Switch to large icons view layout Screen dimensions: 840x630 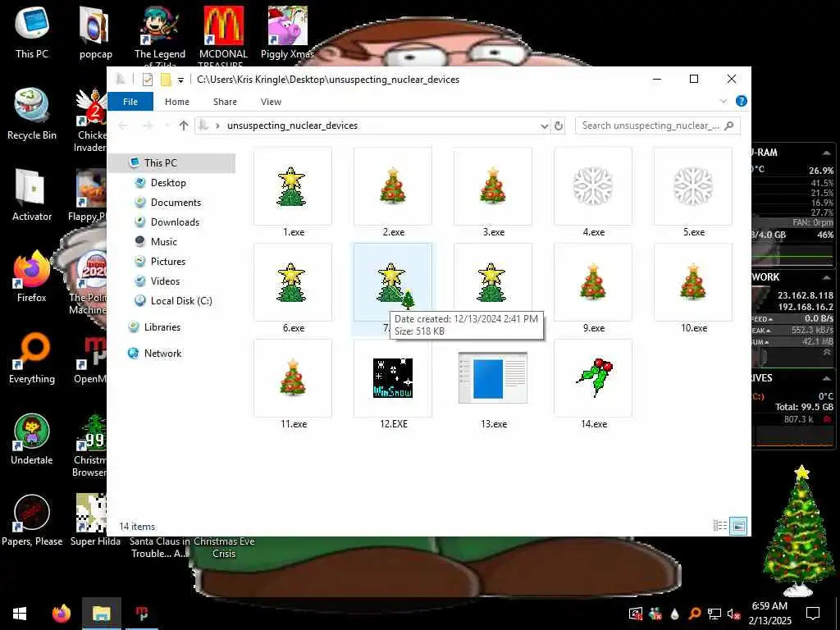738,526
